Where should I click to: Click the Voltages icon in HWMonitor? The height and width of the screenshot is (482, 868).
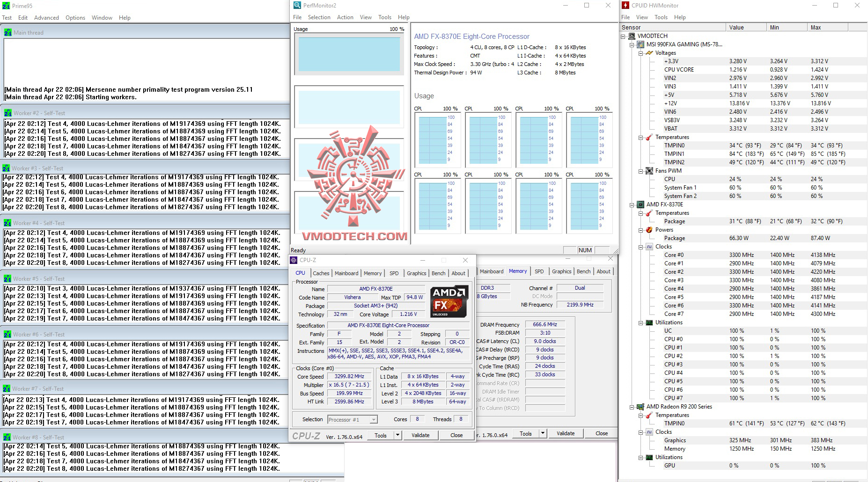tap(649, 53)
